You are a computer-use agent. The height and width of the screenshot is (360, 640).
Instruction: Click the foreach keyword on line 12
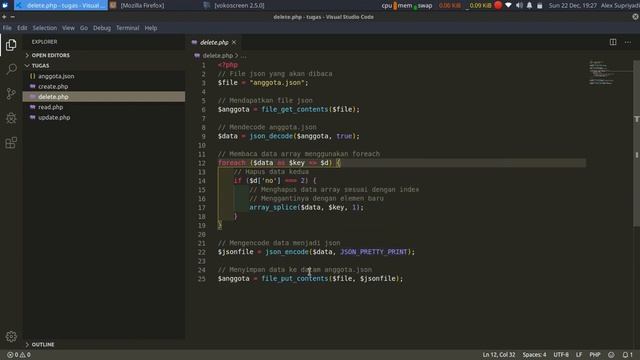pyautogui.click(x=232, y=162)
